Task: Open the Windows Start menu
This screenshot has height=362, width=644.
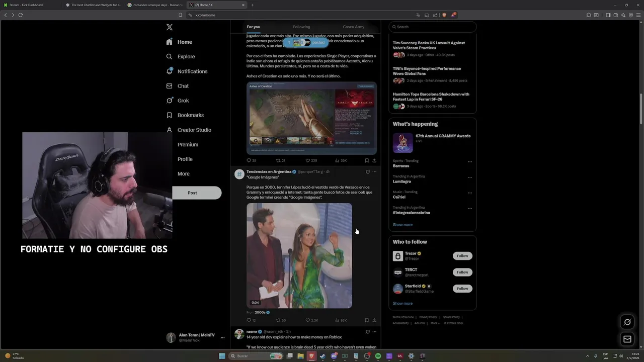Action: pos(222,356)
